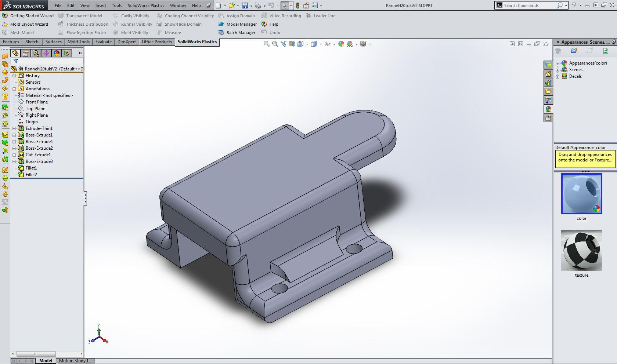
Task: Click the View Settings monitor icon
Action: pyautogui.click(x=363, y=44)
